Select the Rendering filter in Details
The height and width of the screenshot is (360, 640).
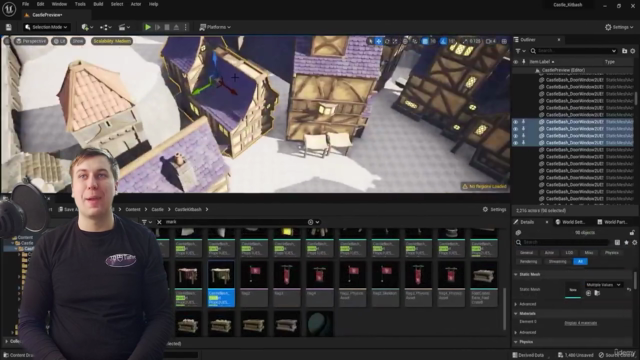pos(528,262)
